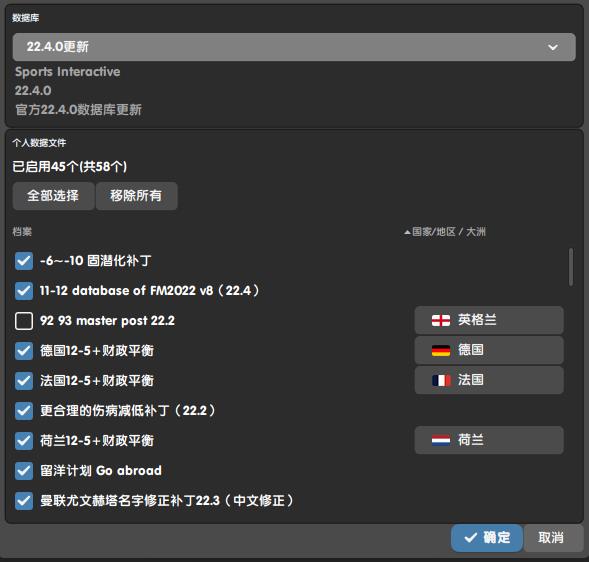Viewport: 589px width, 562px height.
Task: Click the 11-12 database of FM2022 v8 file name
Action: [x=150, y=291]
